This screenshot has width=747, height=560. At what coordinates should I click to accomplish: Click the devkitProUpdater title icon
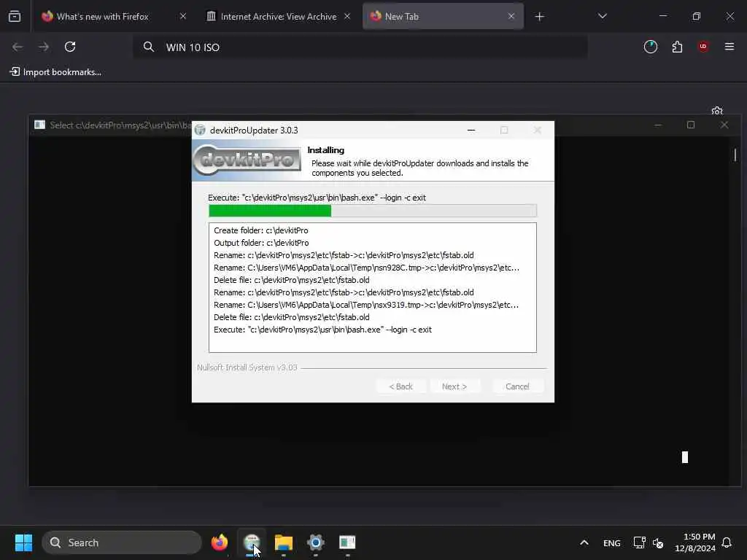(x=200, y=130)
